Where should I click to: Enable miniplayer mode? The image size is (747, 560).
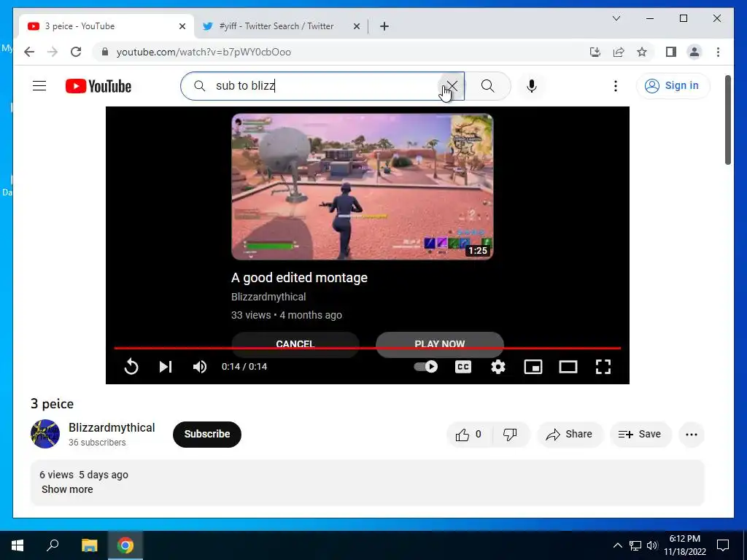(533, 367)
